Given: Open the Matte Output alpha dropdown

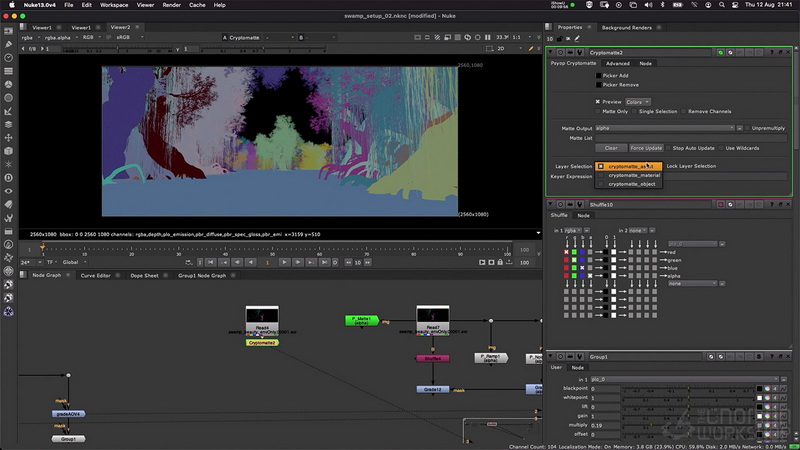Looking at the screenshot, I should tap(665, 128).
